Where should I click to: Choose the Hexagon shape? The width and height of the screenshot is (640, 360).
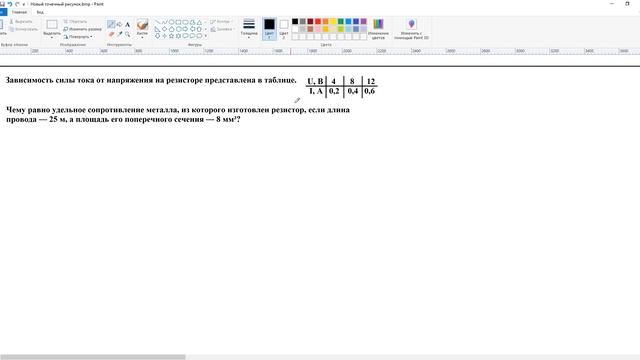pos(178,29)
